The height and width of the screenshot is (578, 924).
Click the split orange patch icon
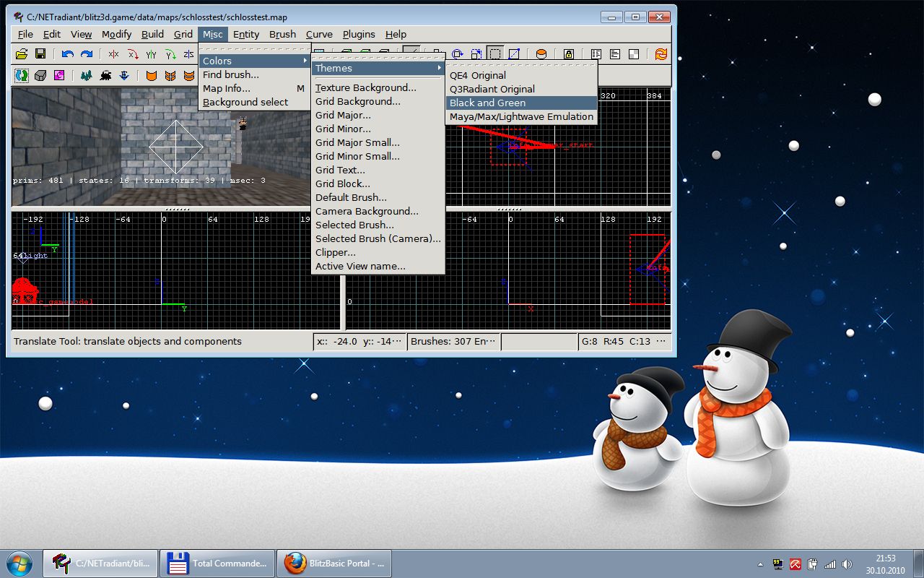click(x=170, y=75)
